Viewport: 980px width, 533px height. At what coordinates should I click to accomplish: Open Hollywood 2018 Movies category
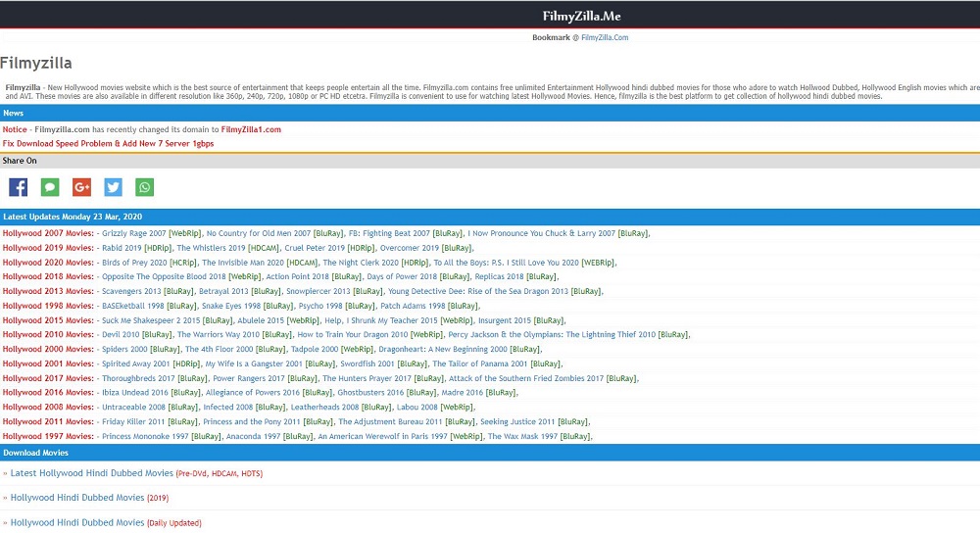click(x=48, y=277)
